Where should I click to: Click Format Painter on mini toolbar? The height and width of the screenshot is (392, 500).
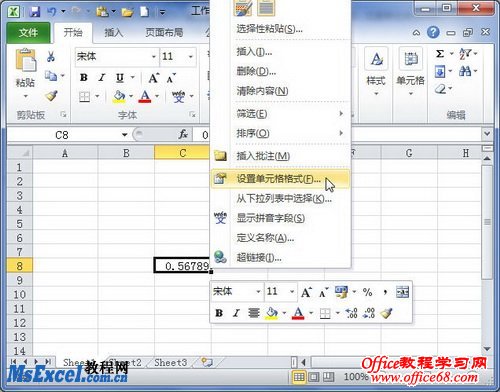tap(386, 313)
